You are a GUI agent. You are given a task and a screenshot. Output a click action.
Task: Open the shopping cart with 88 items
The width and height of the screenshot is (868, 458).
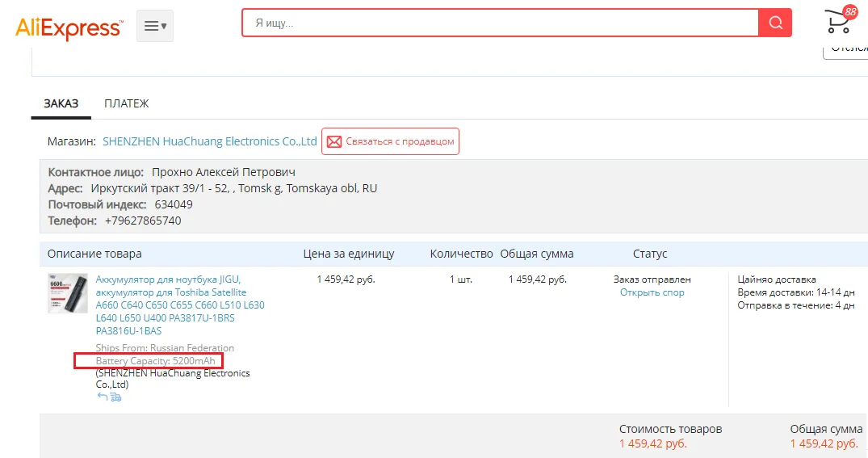point(841,20)
